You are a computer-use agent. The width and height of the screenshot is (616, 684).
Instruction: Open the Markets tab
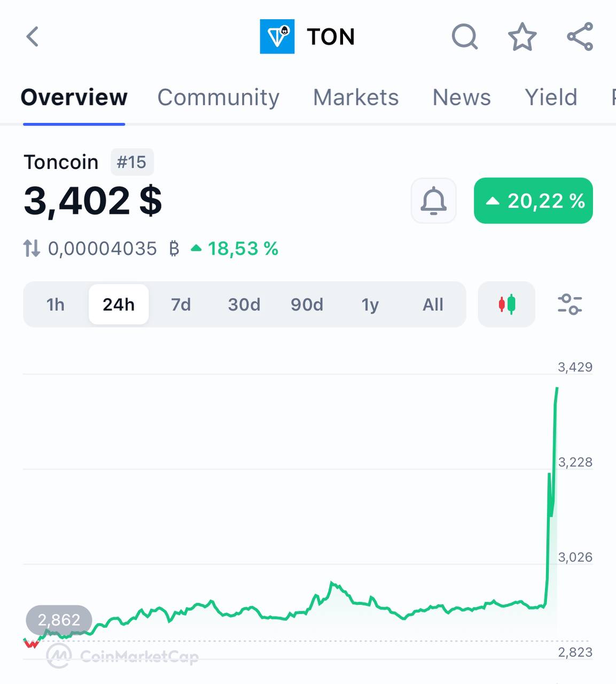[356, 97]
